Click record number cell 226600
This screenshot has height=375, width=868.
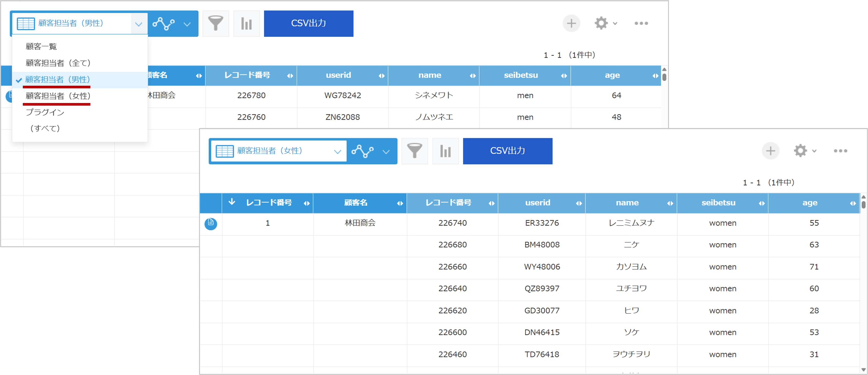pyautogui.click(x=453, y=332)
